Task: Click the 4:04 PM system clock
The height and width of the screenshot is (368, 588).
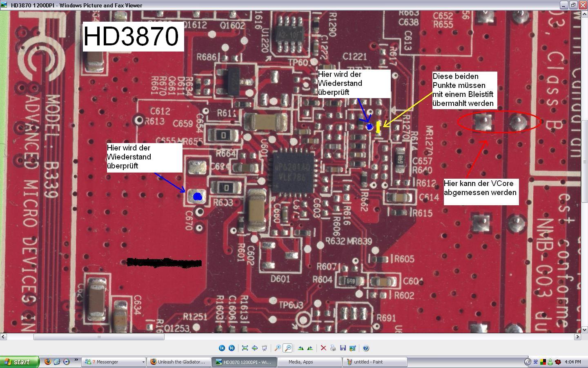Action: (x=573, y=362)
